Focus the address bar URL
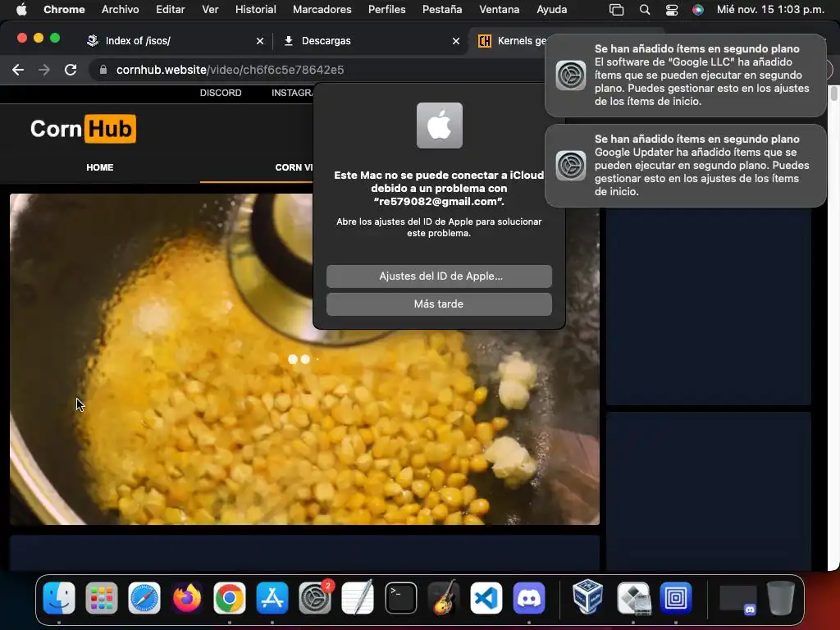The width and height of the screenshot is (840, 630). point(230,70)
